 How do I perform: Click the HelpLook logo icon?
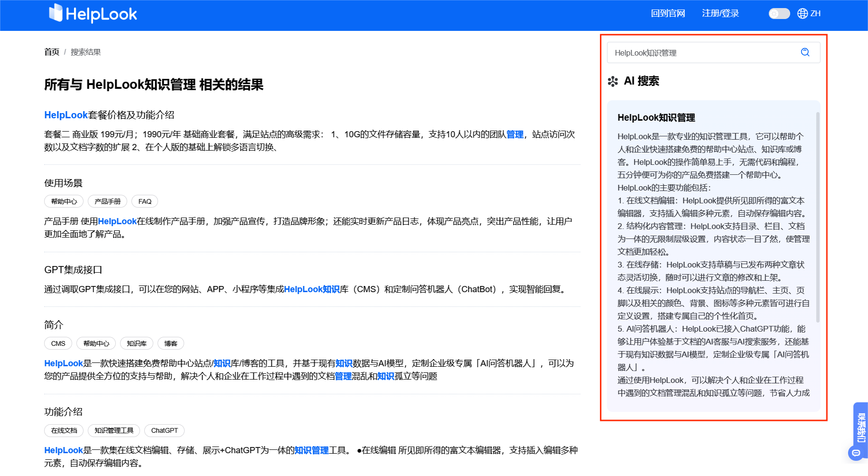tap(55, 13)
